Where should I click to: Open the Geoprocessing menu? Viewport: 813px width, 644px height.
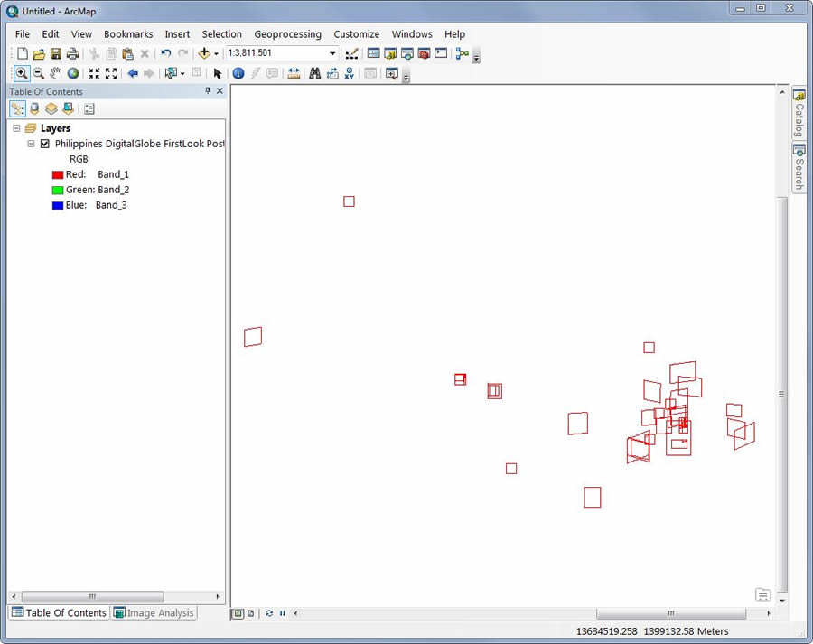pos(287,33)
